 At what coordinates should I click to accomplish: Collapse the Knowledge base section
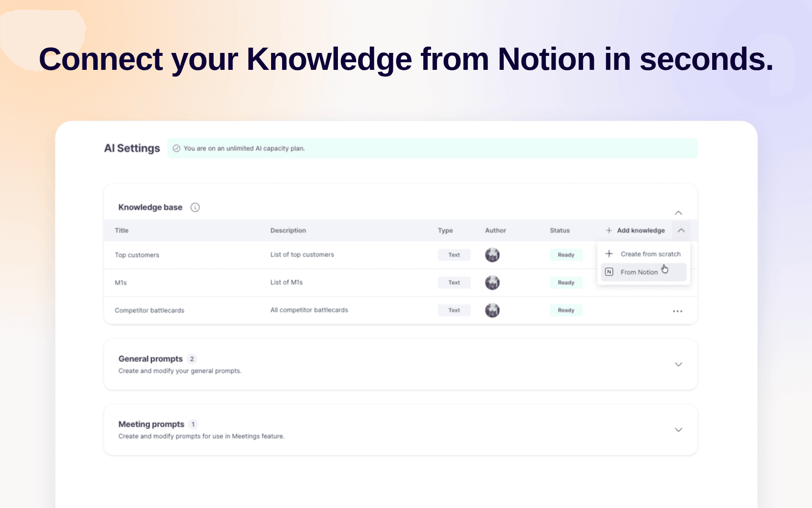678,213
